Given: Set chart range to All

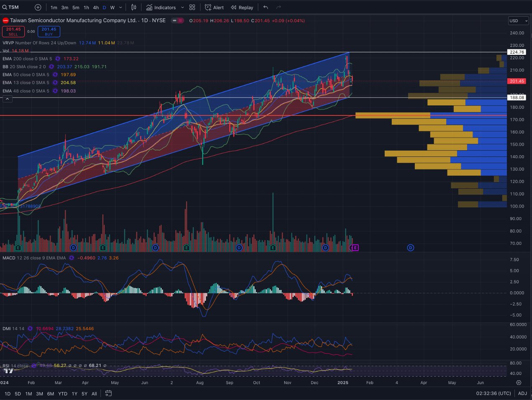Looking at the screenshot, I should [94, 393].
